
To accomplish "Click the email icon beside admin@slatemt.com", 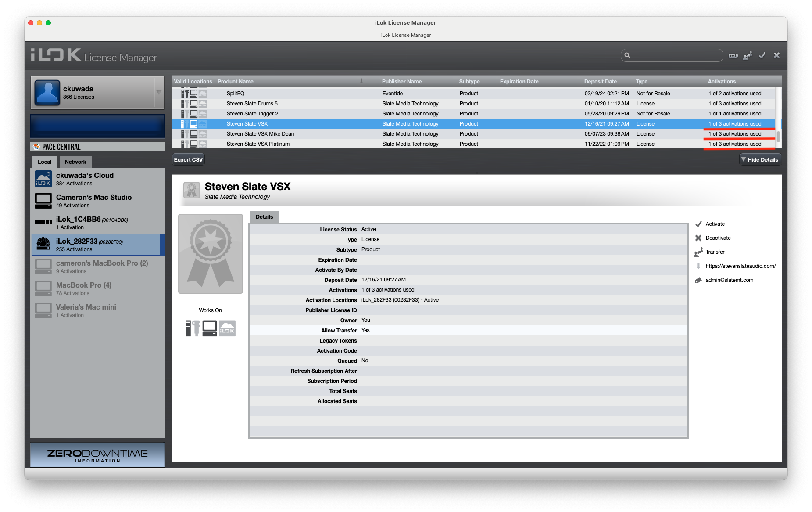I will point(698,280).
